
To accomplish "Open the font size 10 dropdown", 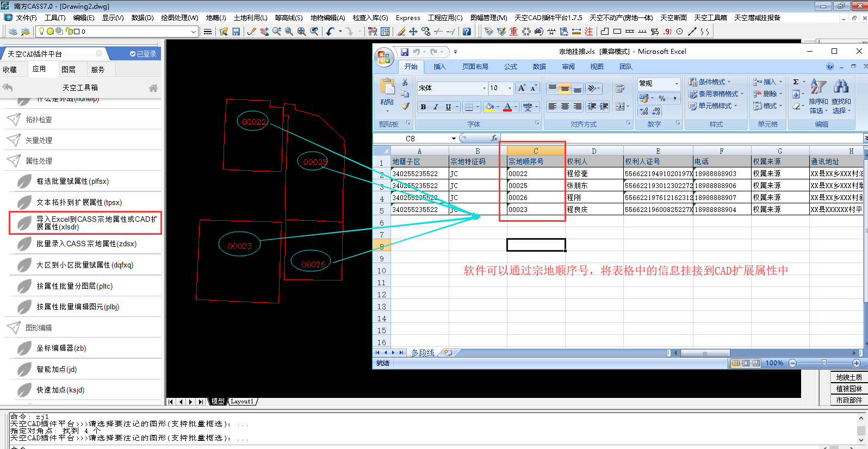I will click(x=510, y=88).
